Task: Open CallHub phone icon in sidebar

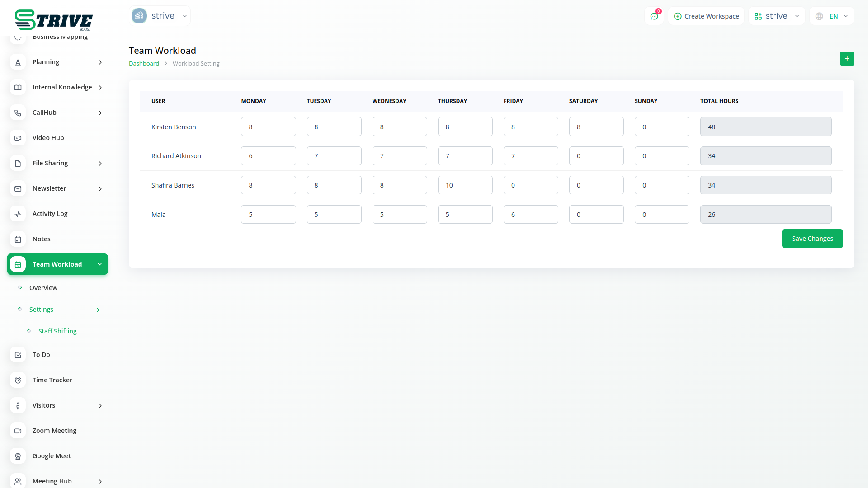Action: point(18,113)
